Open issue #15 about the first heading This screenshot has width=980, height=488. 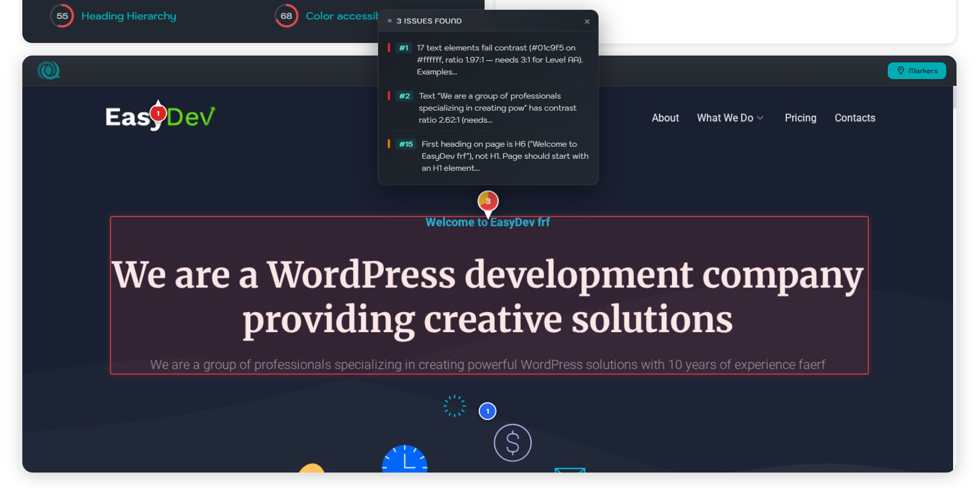488,156
